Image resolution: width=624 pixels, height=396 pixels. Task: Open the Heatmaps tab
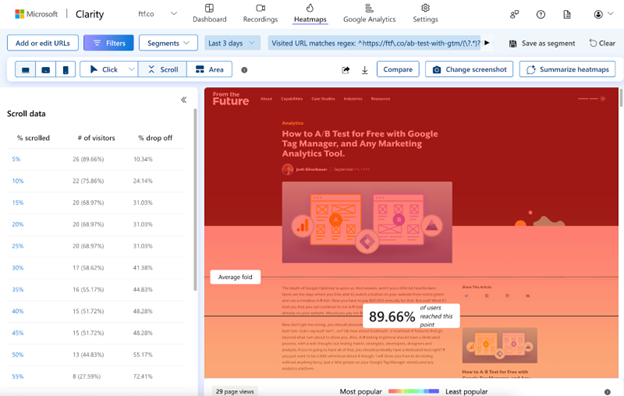tap(310, 14)
